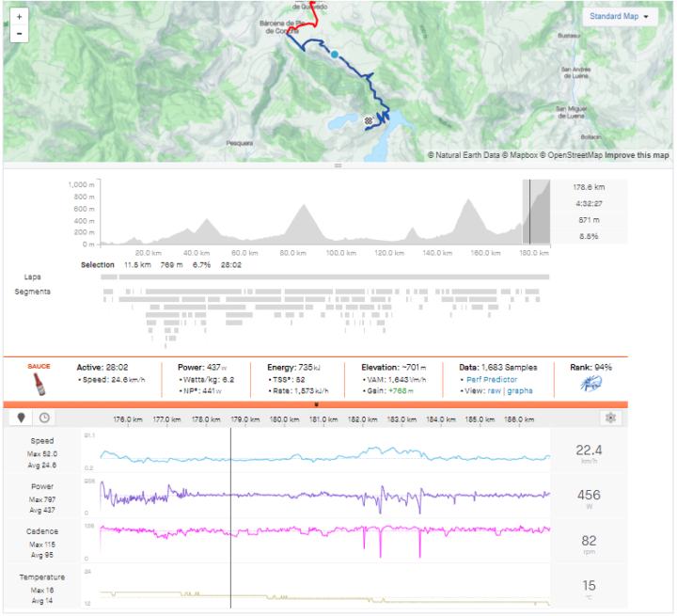
Task: Click the highlighted selection on elevation profile
Action: tap(535, 213)
